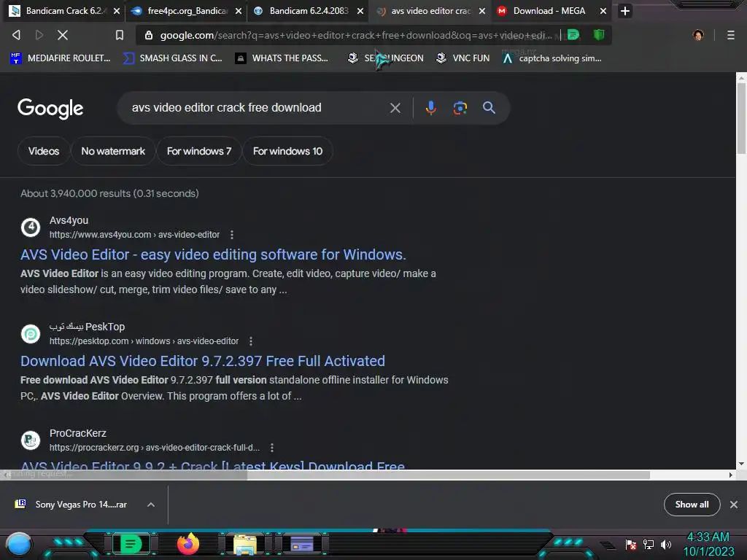This screenshot has height=560, width=747.
Task: Click the Avs4you site favicon
Action: tap(31, 227)
